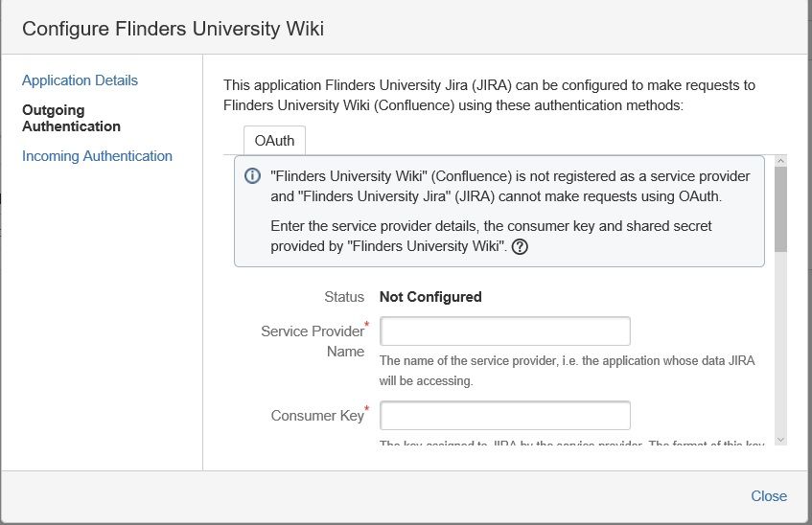Click the Status label
The image size is (812, 525).
click(343, 297)
